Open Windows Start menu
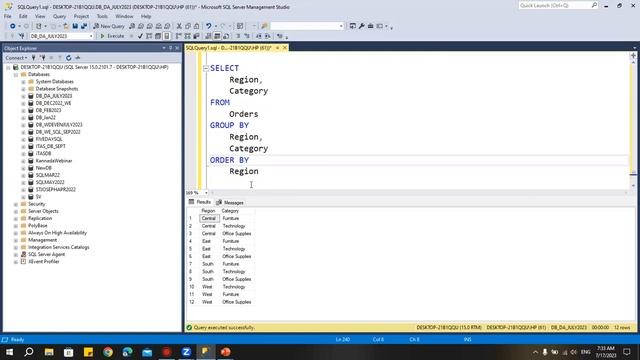Viewport: 640px width, 360px height. point(9,352)
